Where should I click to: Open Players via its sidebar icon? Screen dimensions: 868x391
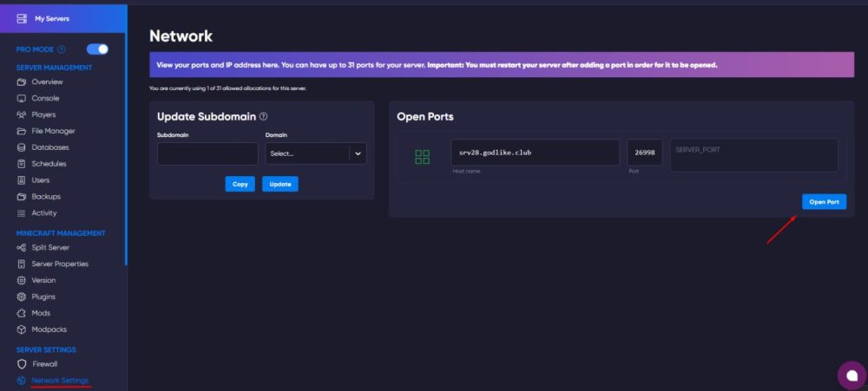pyautogui.click(x=22, y=114)
